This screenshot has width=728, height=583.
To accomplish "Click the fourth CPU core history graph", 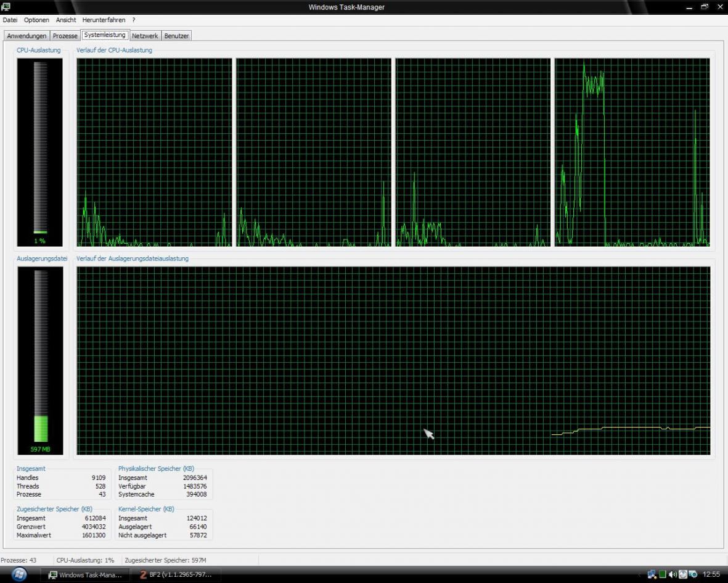I will [x=632, y=152].
